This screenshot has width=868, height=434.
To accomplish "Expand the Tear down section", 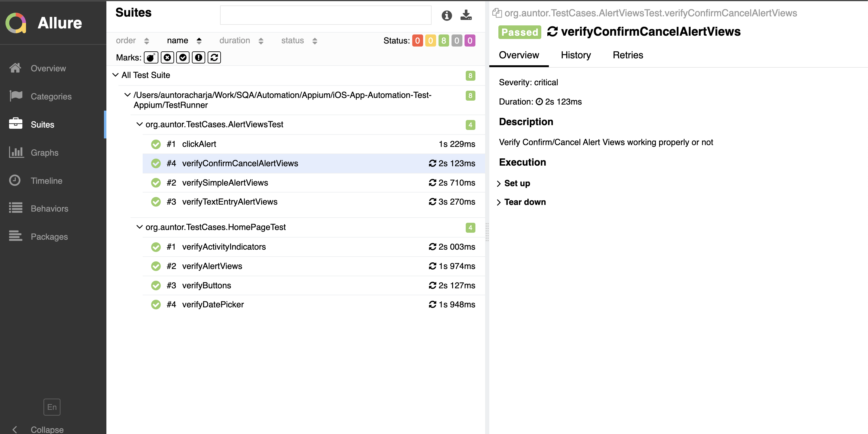I will pyautogui.click(x=521, y=202).
